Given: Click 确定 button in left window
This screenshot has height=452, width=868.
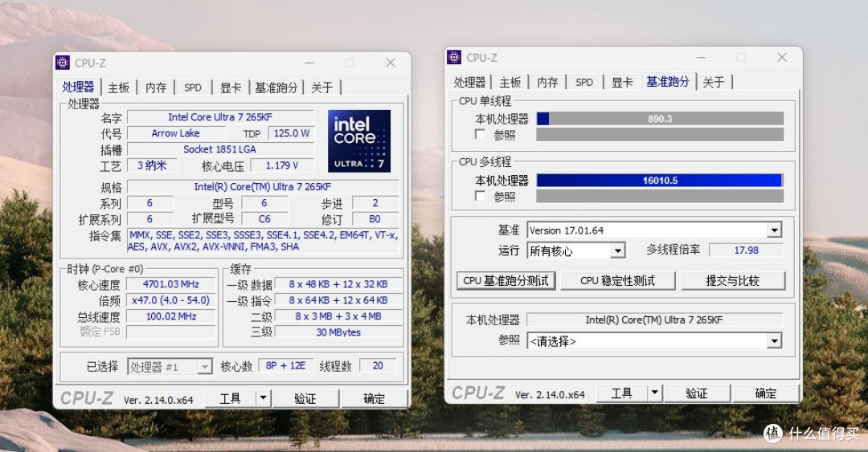Looking at the screenshot, I should pos(375,398).
